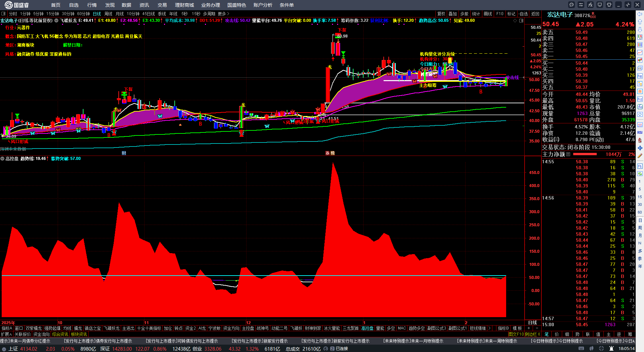Open the main chart indicator dropdown arrow
The height and width of the screenshot is (352, 644).
point(57,20)
